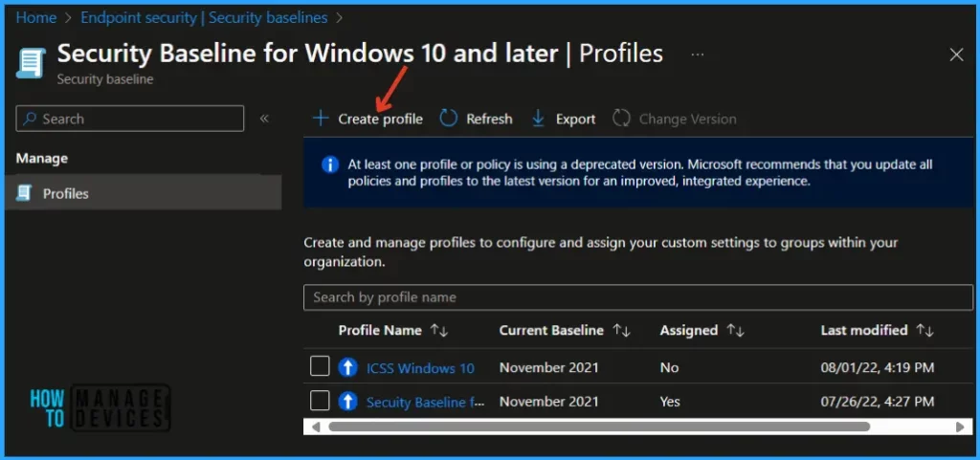Screen dimensions: 980x460
Task: Click the Manage section heading
Action: coord(42,159)
